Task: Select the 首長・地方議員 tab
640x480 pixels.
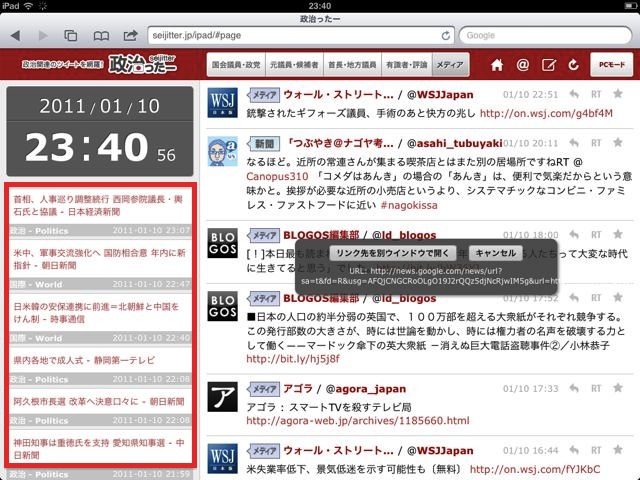Action: (352, 64)
